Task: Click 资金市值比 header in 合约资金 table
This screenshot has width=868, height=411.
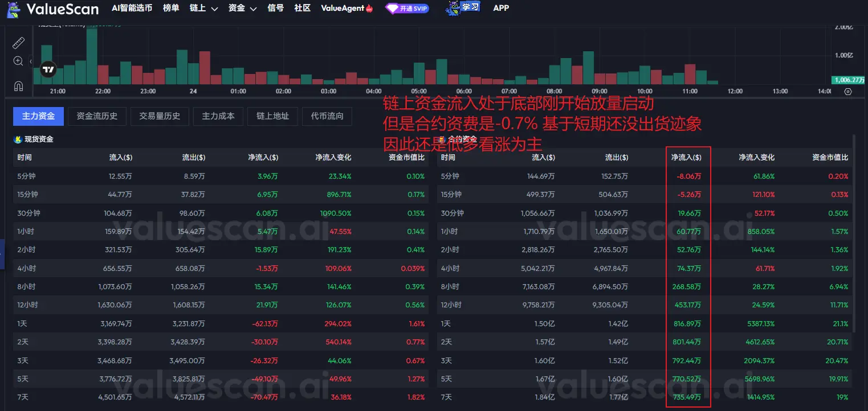Action: (830, 157)
